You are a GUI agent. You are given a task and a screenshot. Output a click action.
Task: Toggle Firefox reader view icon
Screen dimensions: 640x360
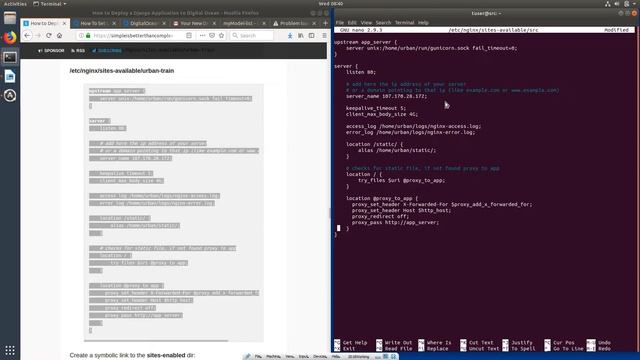189,36
